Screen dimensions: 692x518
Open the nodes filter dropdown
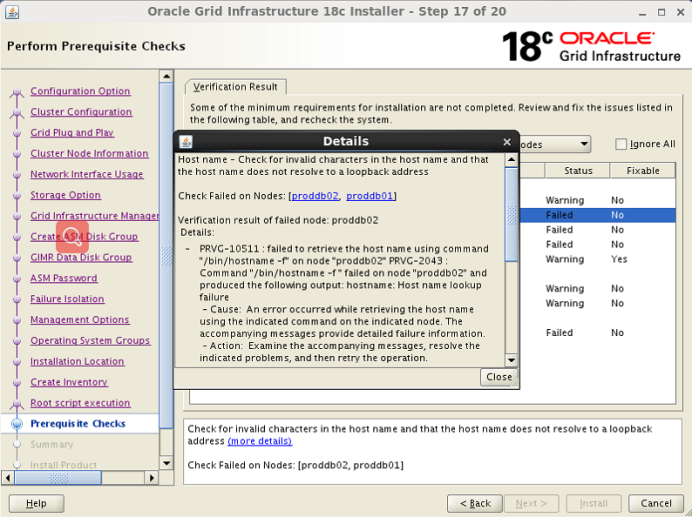pos(583,144)
